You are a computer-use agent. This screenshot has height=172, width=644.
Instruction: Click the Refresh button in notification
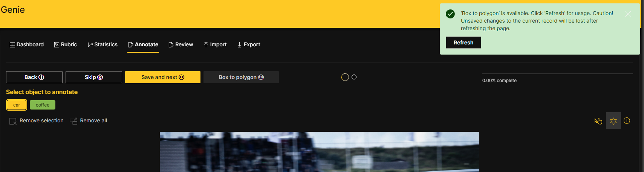click(463, 43)
